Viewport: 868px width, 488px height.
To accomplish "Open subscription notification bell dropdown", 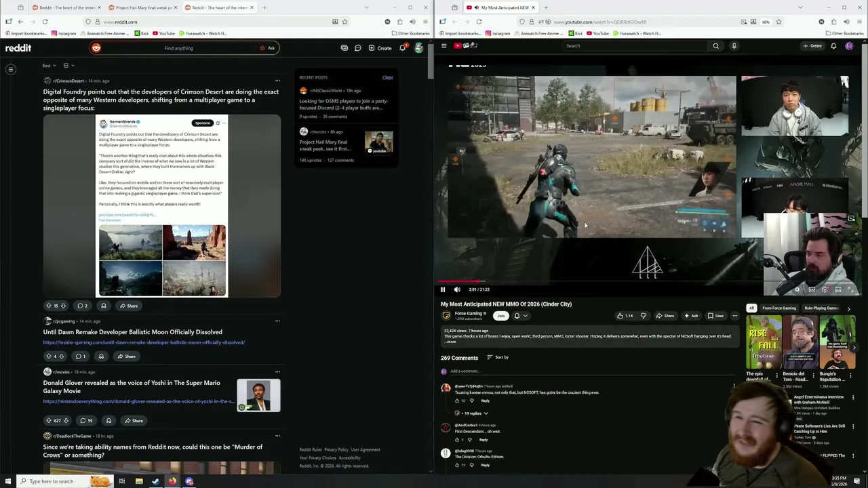I will click(x=520, y=316).
